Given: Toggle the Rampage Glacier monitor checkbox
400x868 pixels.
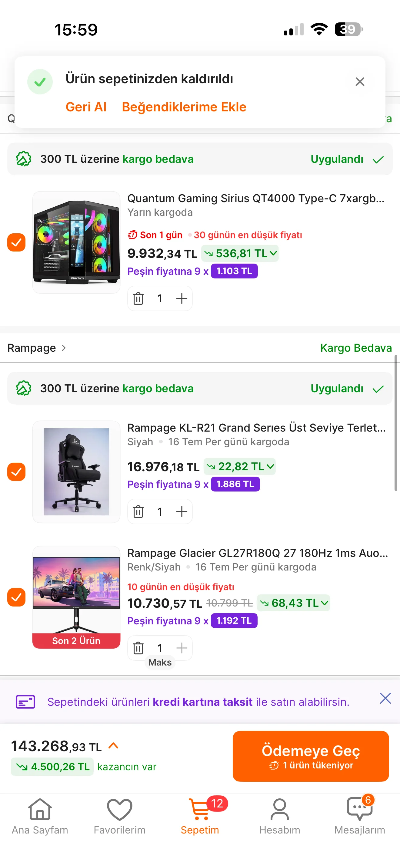Looking at the screenshot, I should [x=16, y=597].
